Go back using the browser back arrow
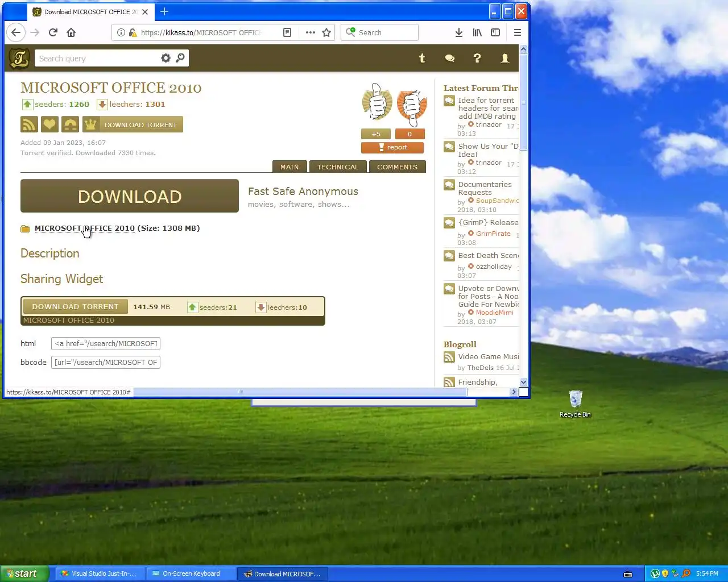This screenshot has width=728, height=582. pyautogui.click(x=16, y=32)
